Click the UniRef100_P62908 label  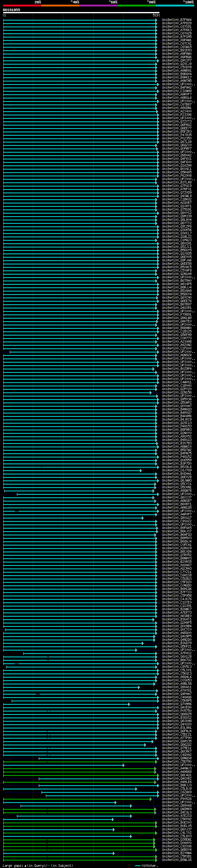176,176
